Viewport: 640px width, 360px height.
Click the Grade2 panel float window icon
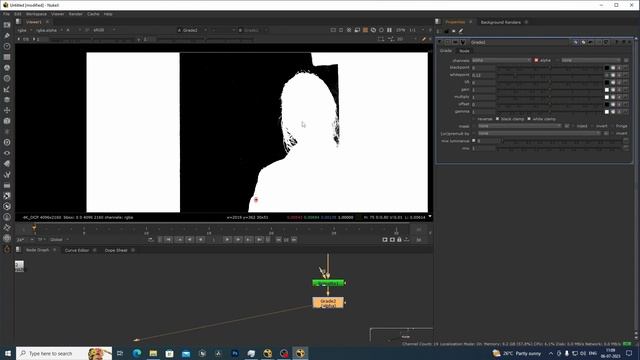[x=623, y=42]
